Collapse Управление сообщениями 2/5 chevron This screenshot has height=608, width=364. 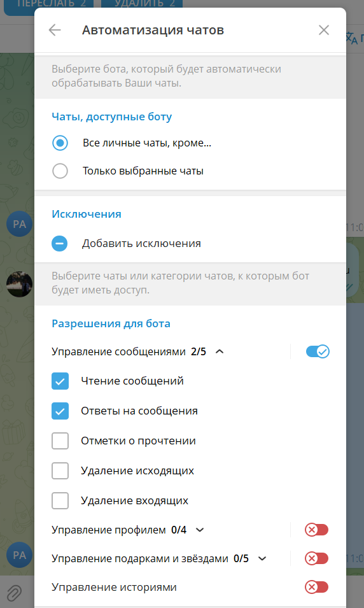220,351
